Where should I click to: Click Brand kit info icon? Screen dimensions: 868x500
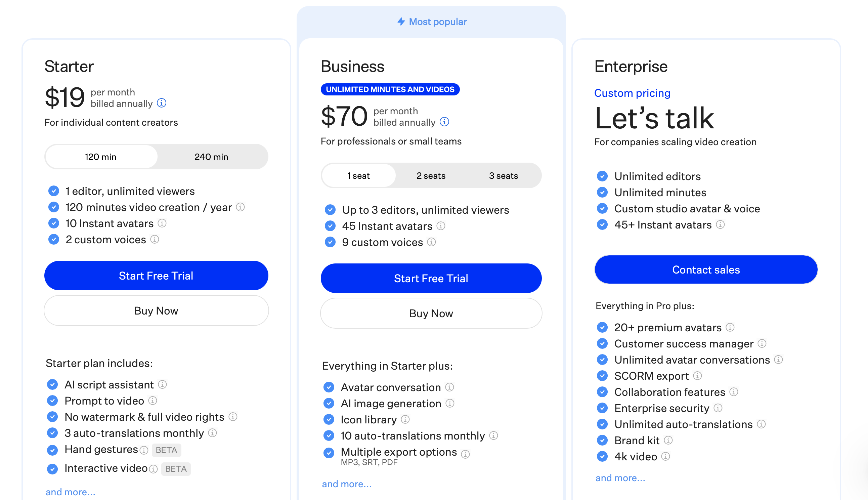[x=668, y=441]
